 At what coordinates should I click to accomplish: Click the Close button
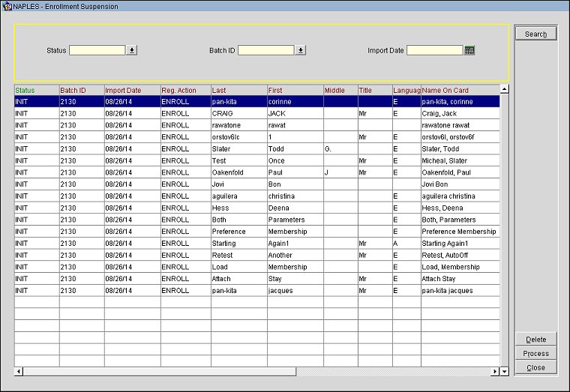point(535,367)
